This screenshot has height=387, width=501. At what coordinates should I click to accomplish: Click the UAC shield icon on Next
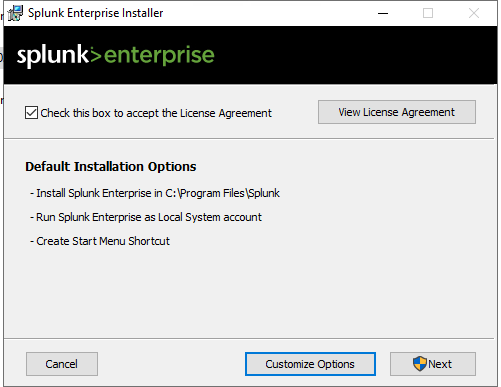pos(419,364)
